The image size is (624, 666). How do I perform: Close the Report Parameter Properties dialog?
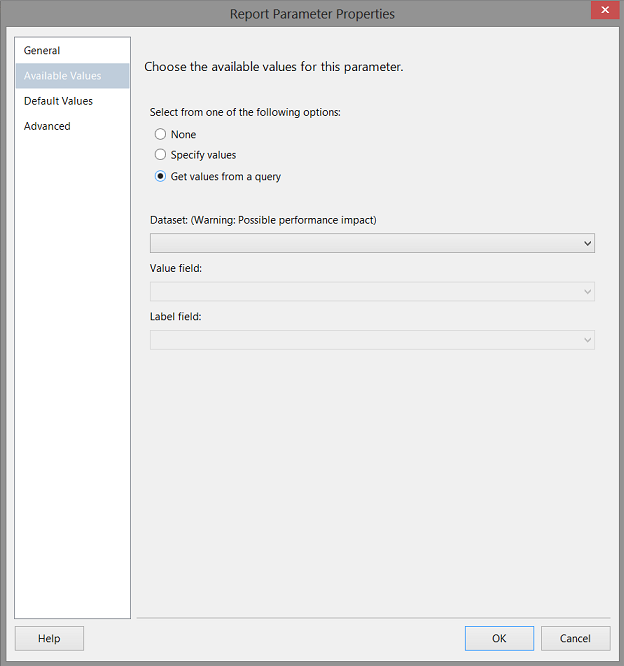[604, 13]
